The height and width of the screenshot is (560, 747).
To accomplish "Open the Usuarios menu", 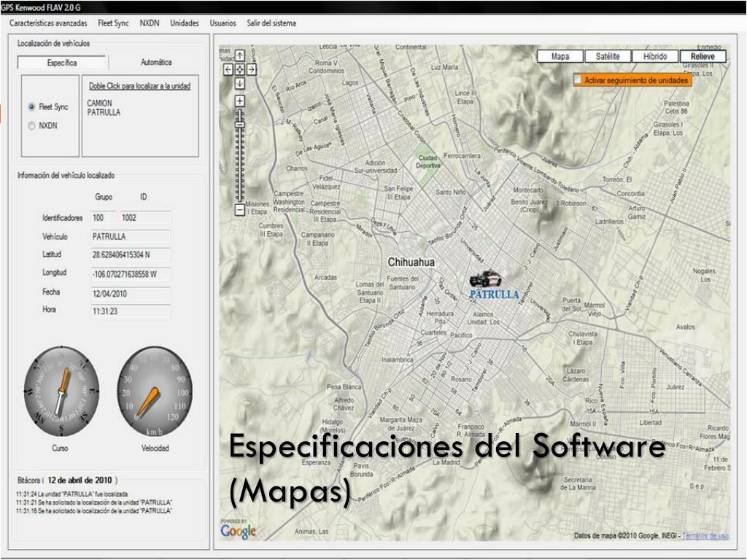I will 223,23.
